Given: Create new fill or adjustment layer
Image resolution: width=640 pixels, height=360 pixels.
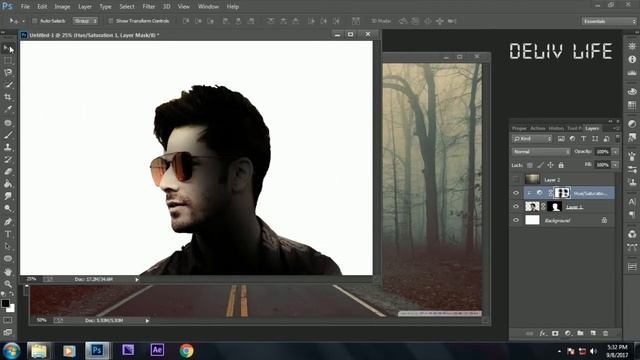Looking at the screenshot, I should (568, 333).
